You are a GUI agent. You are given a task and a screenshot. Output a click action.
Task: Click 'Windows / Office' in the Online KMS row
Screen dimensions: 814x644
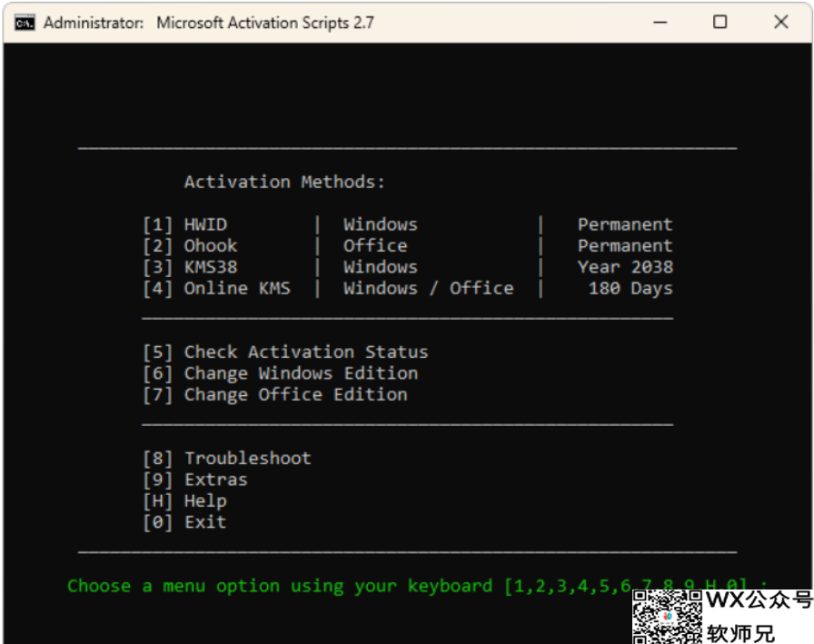point(428,289)
